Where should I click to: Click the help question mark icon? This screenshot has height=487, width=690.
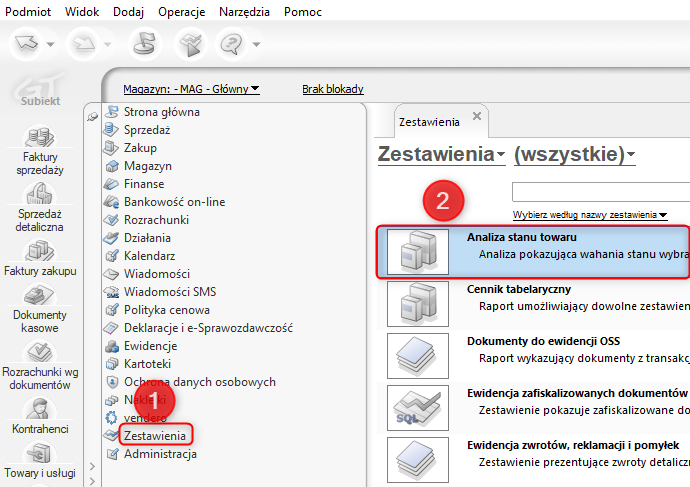click(x=231, y=44)
